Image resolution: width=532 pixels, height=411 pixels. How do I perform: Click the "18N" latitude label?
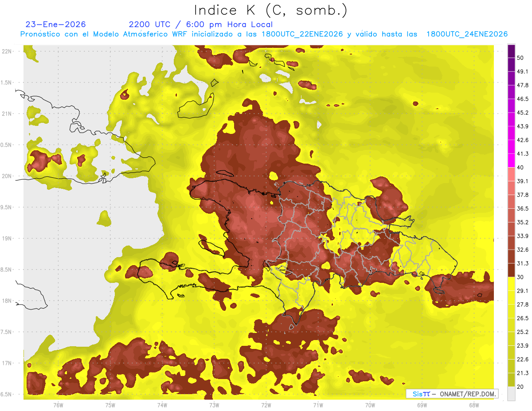7,301
